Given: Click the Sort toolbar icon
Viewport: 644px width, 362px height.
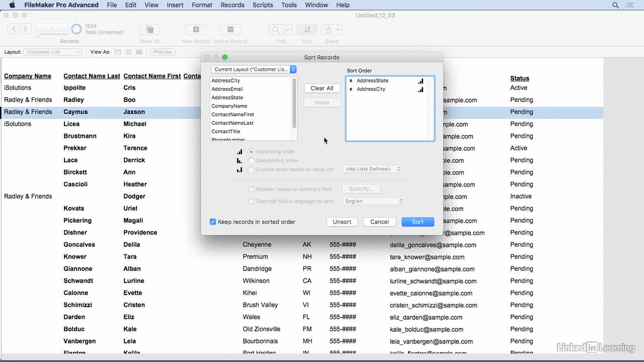Looking at the screenshot, I should pos(307,30).
